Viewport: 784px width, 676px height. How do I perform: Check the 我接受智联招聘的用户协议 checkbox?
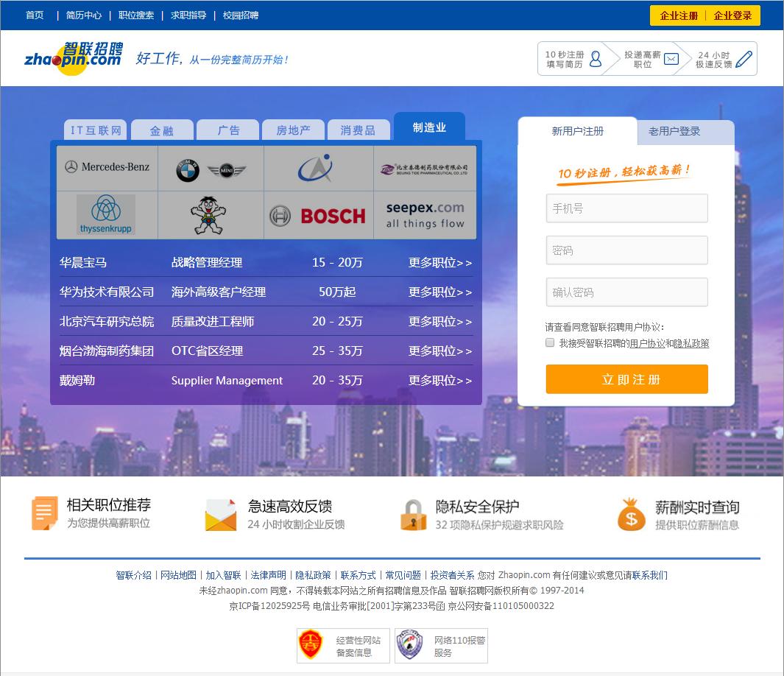pos(549,342)
